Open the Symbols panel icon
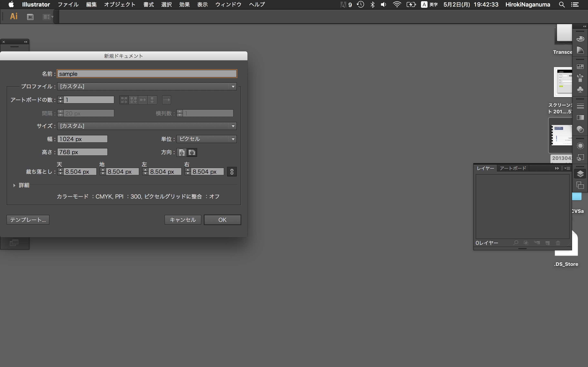The image size is (588, 367). click(x=580, y=89)
